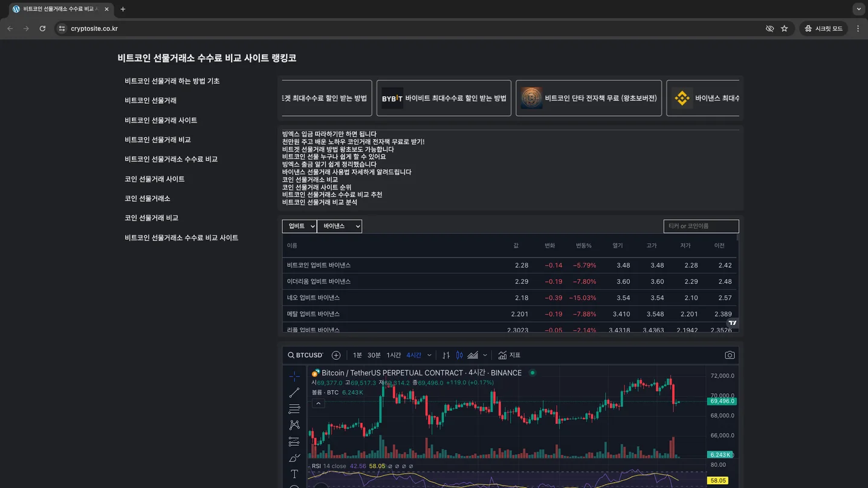868x488 pixels.
Task: Click the incognito mode (시크릿 모드) indicator
Action: pos(823,28)
